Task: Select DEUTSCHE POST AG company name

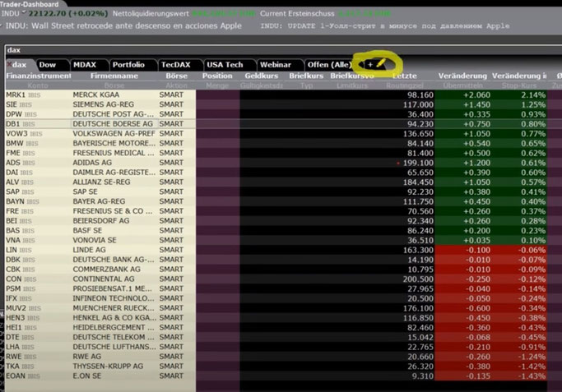Action: pos(114,114)
